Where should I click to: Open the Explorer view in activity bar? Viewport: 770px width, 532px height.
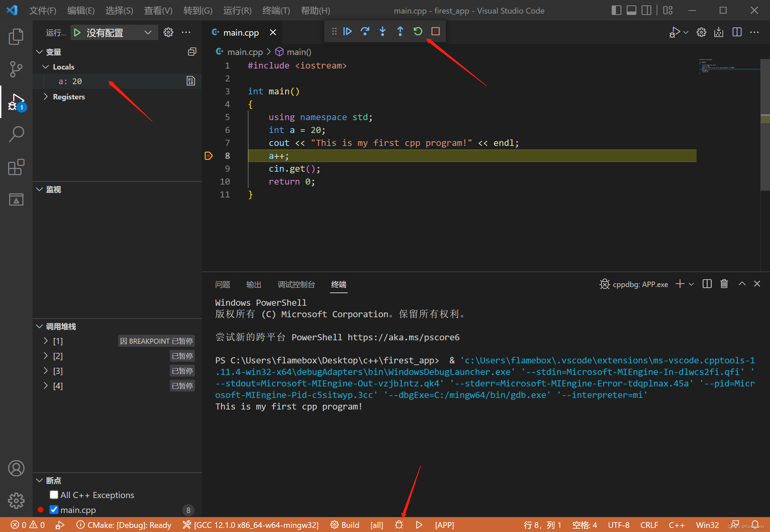click(x=16, y=37)
